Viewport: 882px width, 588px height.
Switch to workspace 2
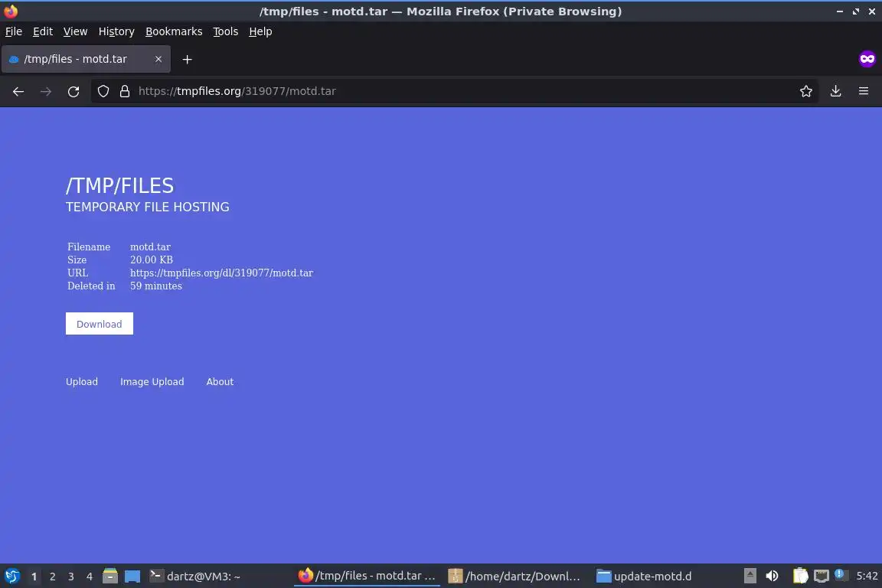click(52, 577)
